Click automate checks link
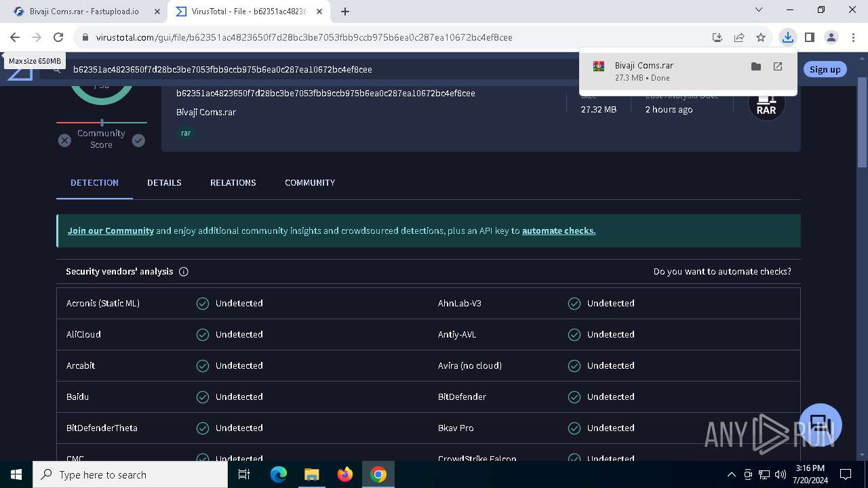The width and height of the screenshot is (868, 488). (x=559, y=230)
